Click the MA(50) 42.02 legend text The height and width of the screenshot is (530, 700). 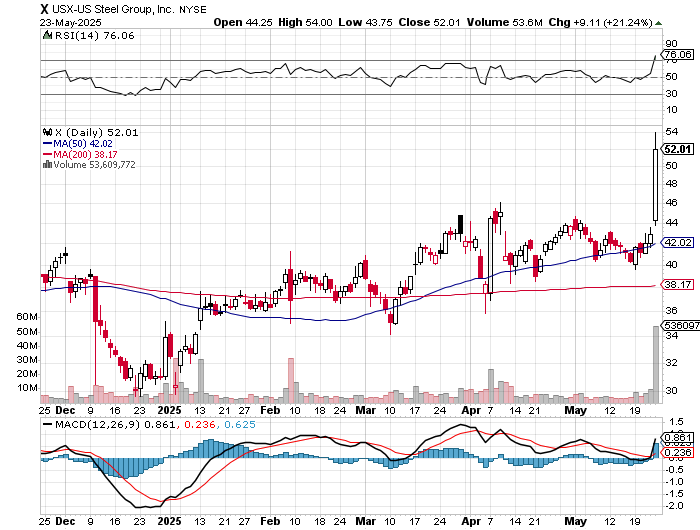click(x=83, y=143)
